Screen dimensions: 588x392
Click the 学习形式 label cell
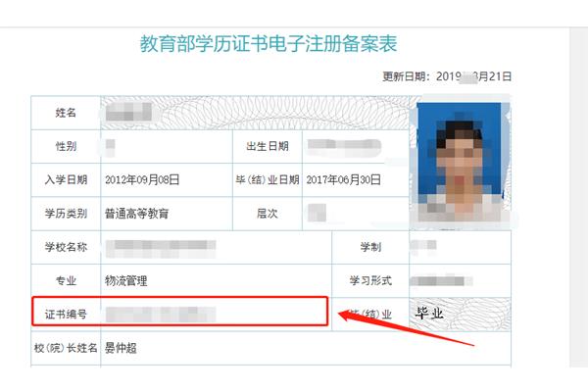pos(370,280)
